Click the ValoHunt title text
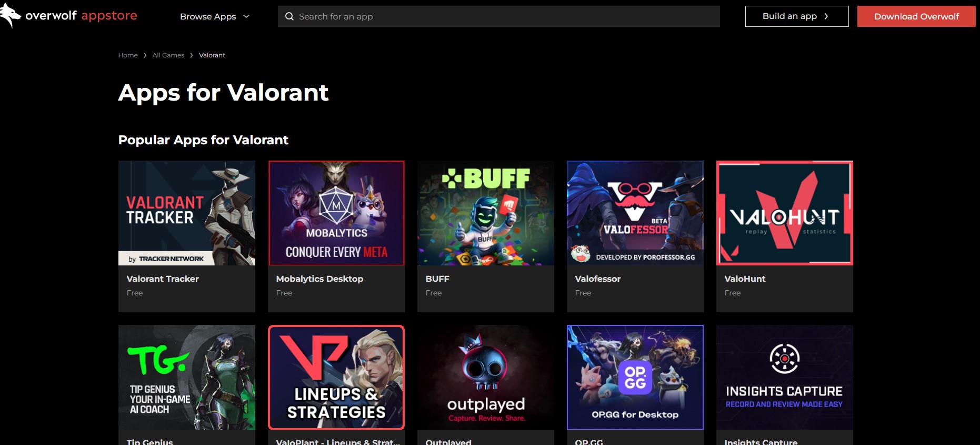The height and width of the screenshot is (445, 980). (745, 279)
